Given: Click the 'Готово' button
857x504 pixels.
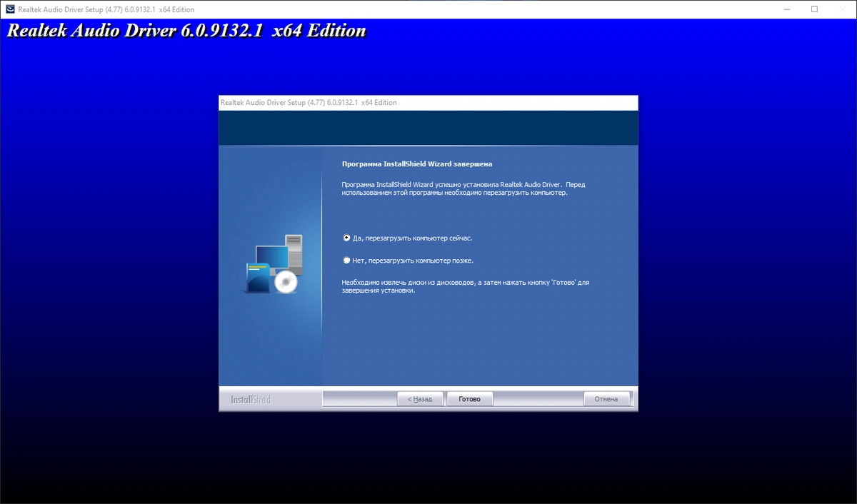Looking at the screenshot, I should point(470,399).
